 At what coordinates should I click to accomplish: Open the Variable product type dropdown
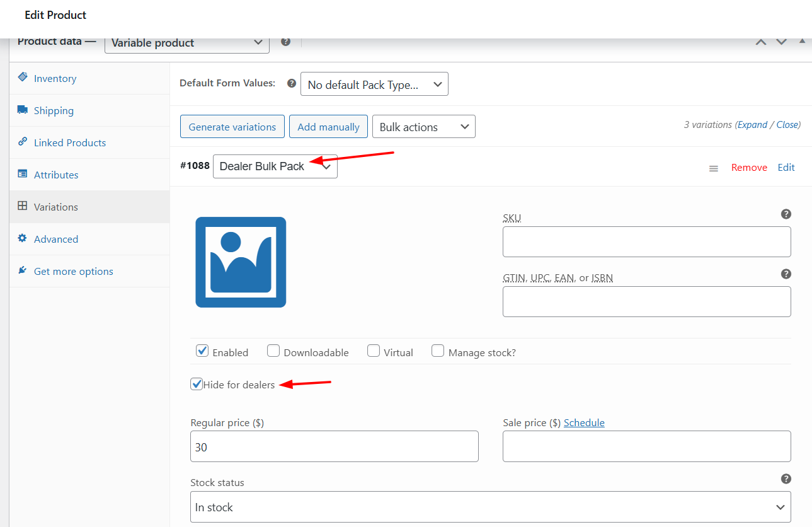tap(187, 43)
